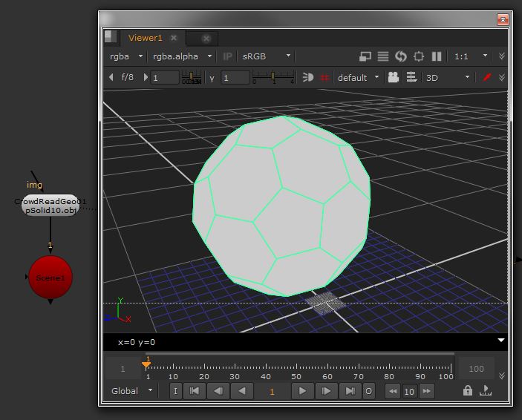The width and height of the screenshot is (522, 420).
Task: Adjust the gain slider
Action: (x=192, y=77)
